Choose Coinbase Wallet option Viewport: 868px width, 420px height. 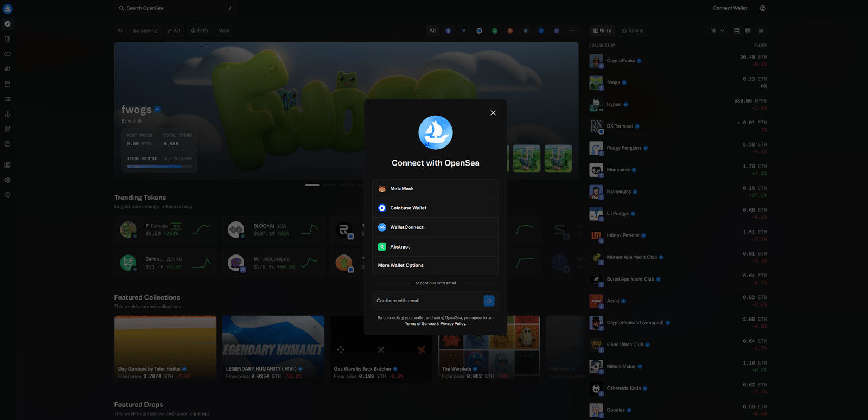pyautogui.click(x=435, y=208)
